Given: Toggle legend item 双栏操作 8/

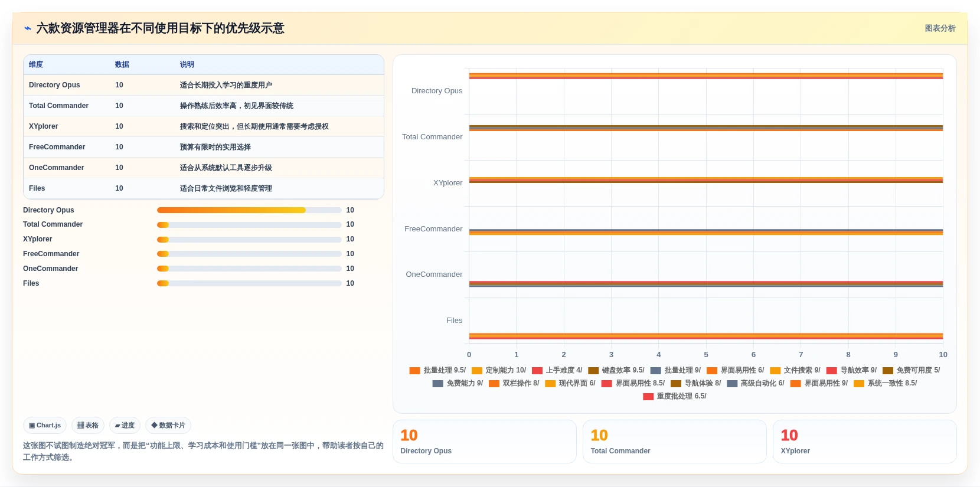Looking at the screenshot, I should click(514, 383).
